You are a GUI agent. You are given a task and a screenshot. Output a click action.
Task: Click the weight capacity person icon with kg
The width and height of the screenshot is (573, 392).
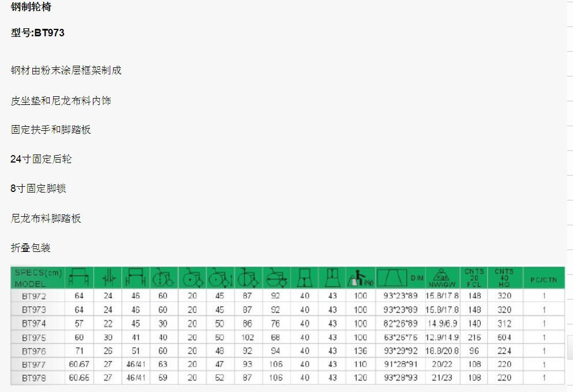click(x=361, y=278)
